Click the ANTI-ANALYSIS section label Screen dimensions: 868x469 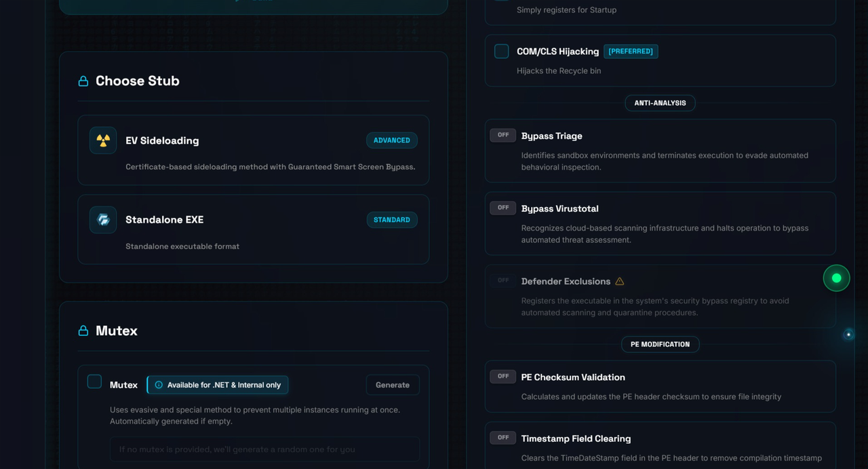[660, 103]
